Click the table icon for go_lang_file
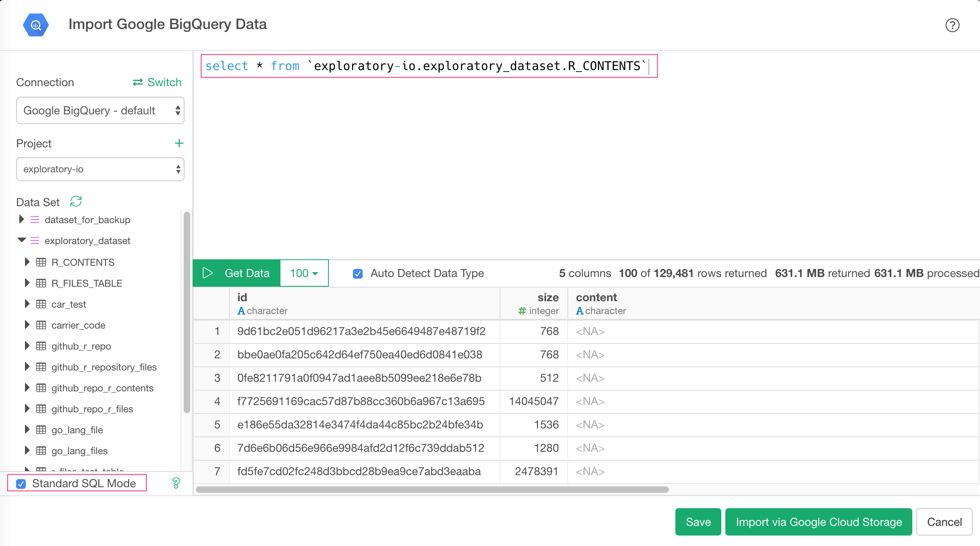This screenshot has height=546, width=980. 41,430
